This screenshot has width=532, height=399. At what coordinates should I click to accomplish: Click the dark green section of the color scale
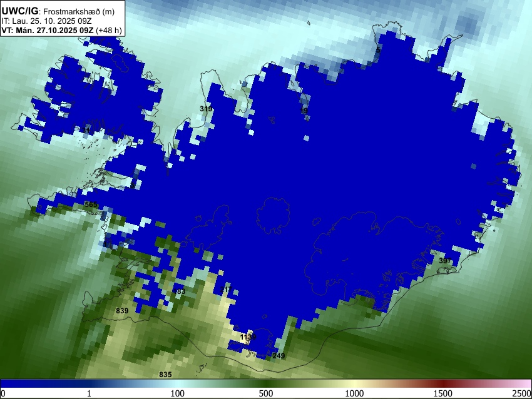coord(266,384)
